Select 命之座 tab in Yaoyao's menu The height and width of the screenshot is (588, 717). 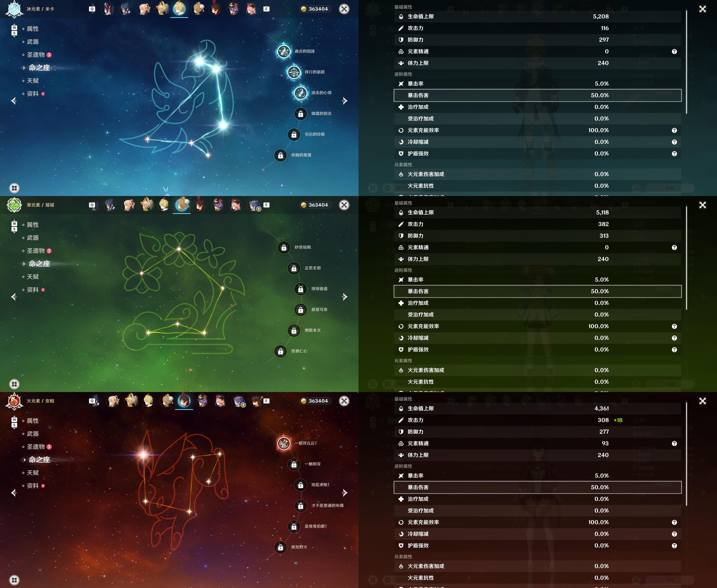click(x=39, y=264)
